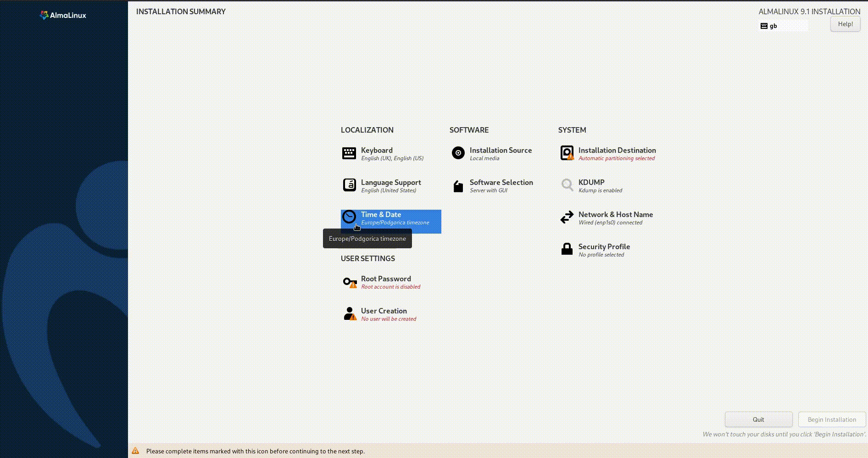The image size is (868, 458).
Task: Select the Installation Destination label
Action: (617, 150)
